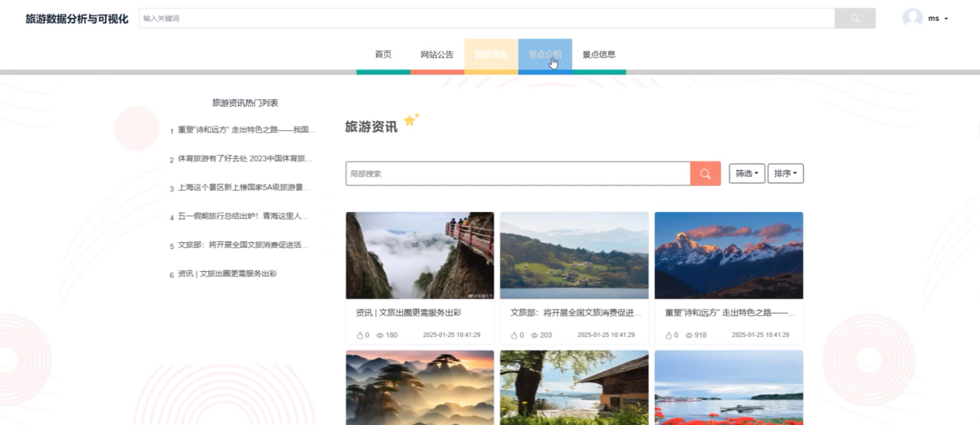This screenshot has height=425, width=980.
Task: Open the 排序 sort dropdown
Action: [785, 174]
